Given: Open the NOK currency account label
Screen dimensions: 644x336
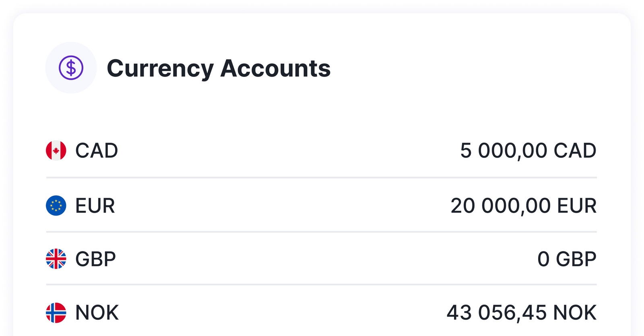Looking at the screenshot, I should click(x=97, y=313).
